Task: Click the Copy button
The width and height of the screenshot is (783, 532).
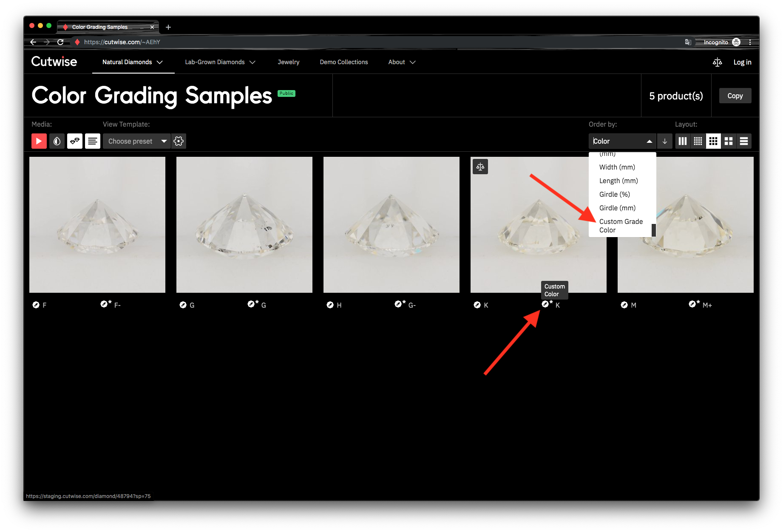Action: (735, 96)
